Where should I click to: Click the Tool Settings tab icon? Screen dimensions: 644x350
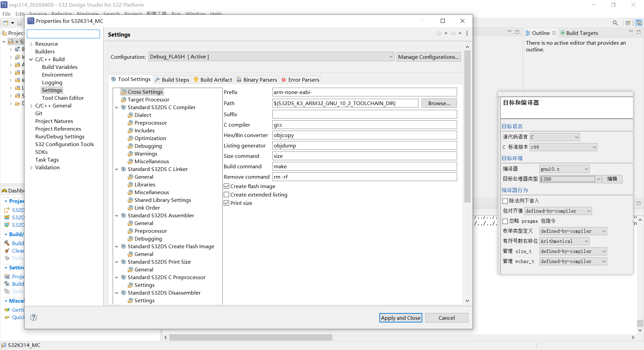pyautogui.click(x=113, y=79)
